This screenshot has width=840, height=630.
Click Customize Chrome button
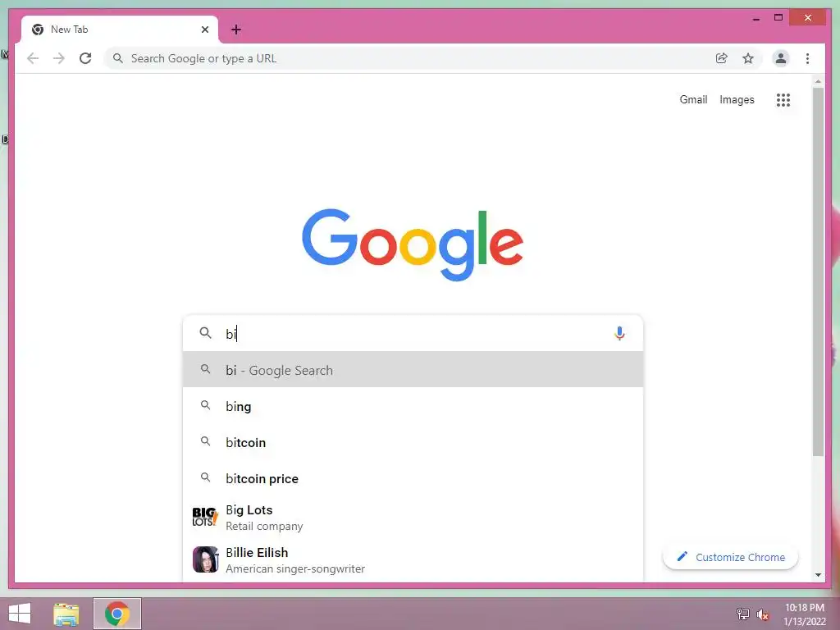click(x=730, y=557)
